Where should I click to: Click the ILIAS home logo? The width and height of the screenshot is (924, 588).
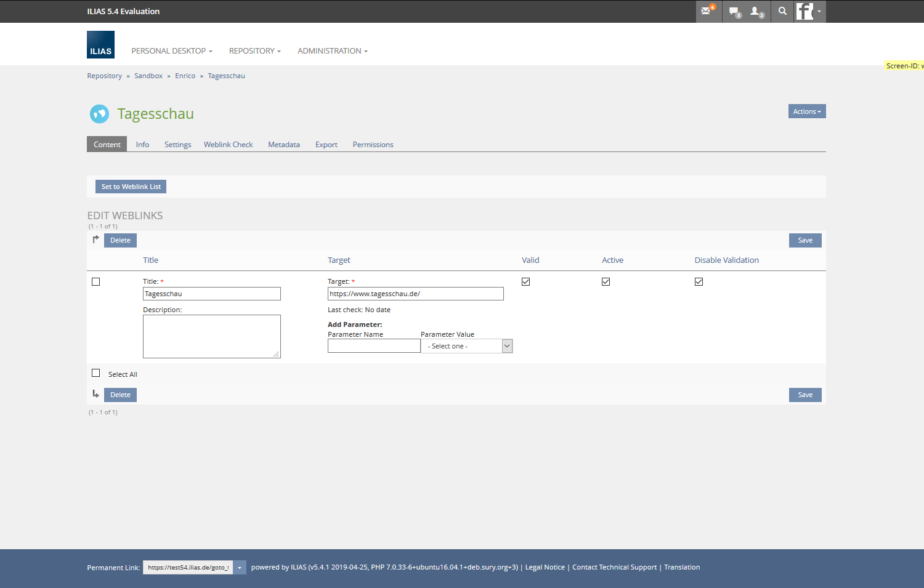pos(100,45)
